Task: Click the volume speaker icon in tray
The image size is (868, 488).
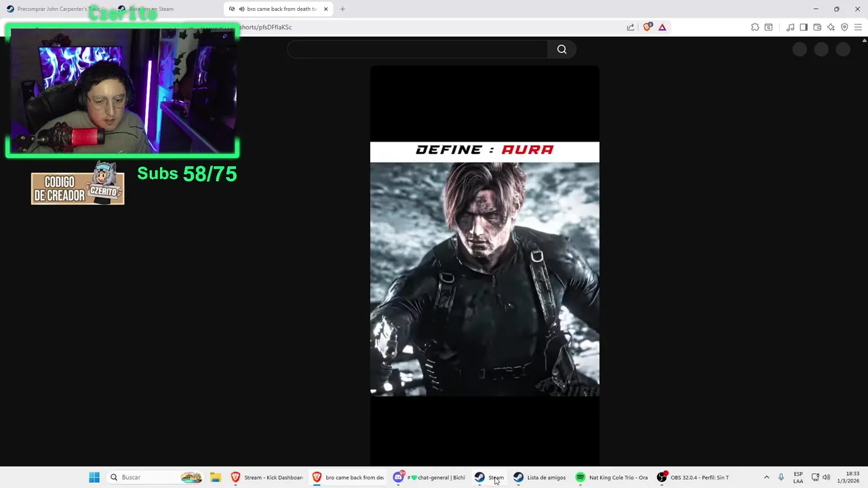Action: (x=826, y=477)
